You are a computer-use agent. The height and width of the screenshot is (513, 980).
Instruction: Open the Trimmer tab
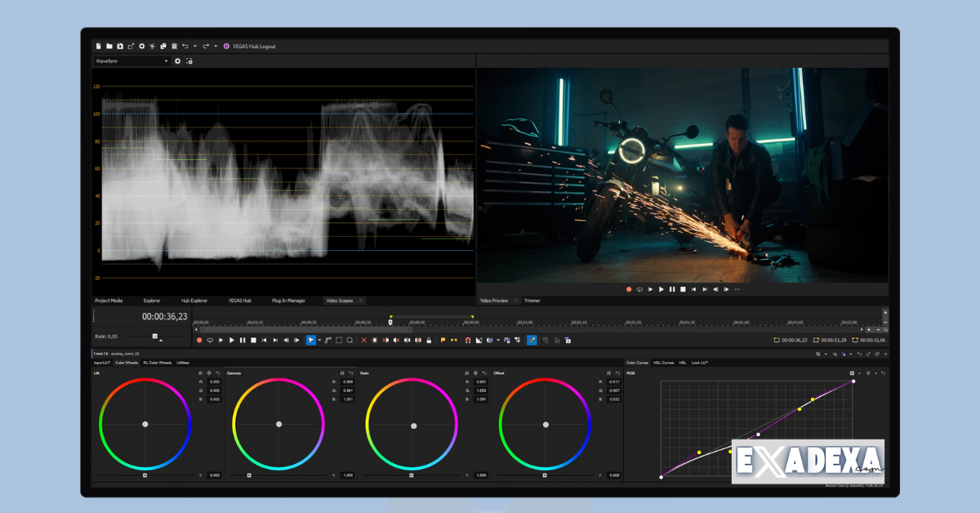(x=532, y=301)
